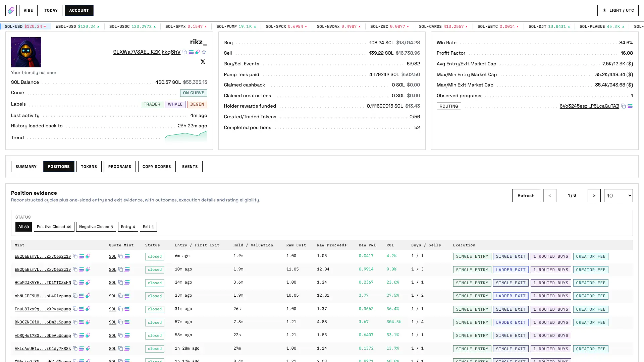644x362 pixels.
Task: Filter by Negative Closed 9
Action: (x=96, y=227)
